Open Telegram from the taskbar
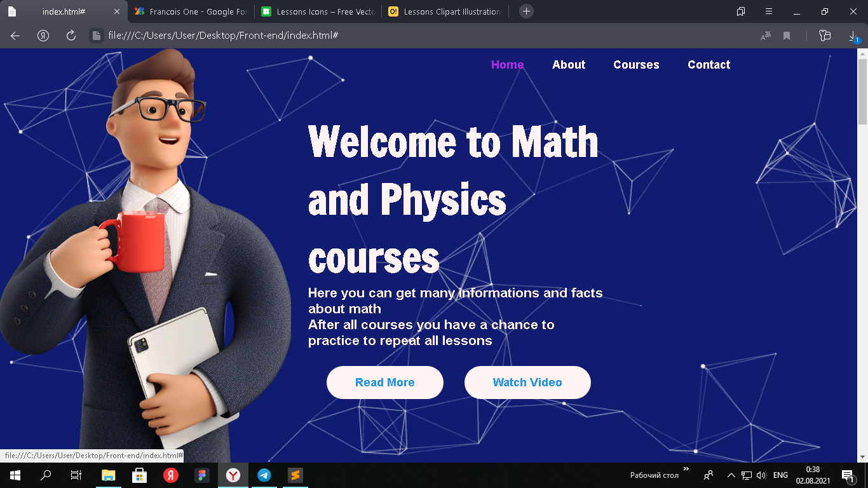 coord(264,475)
